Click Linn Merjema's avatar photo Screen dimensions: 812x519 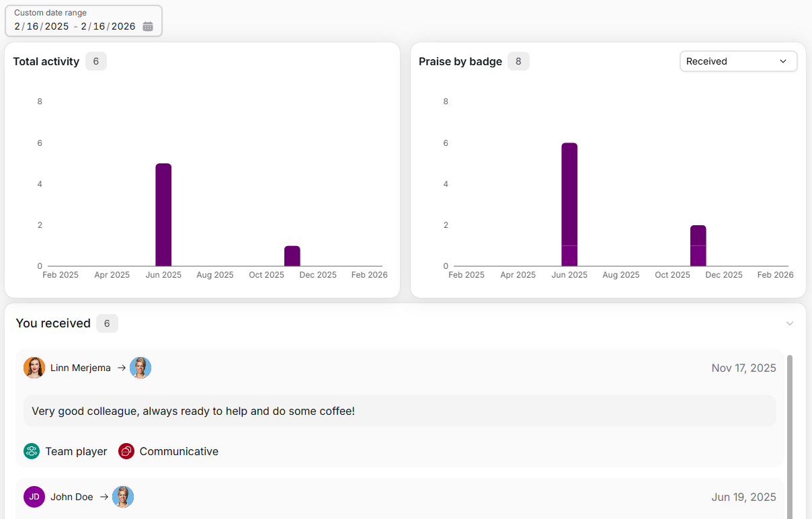coord(34,368)
